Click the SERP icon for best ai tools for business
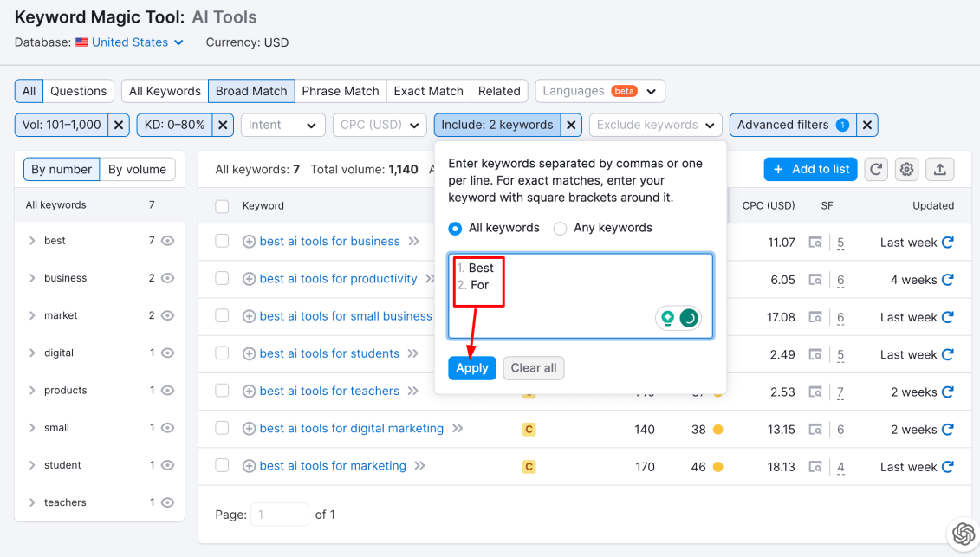 coord(815,243)
